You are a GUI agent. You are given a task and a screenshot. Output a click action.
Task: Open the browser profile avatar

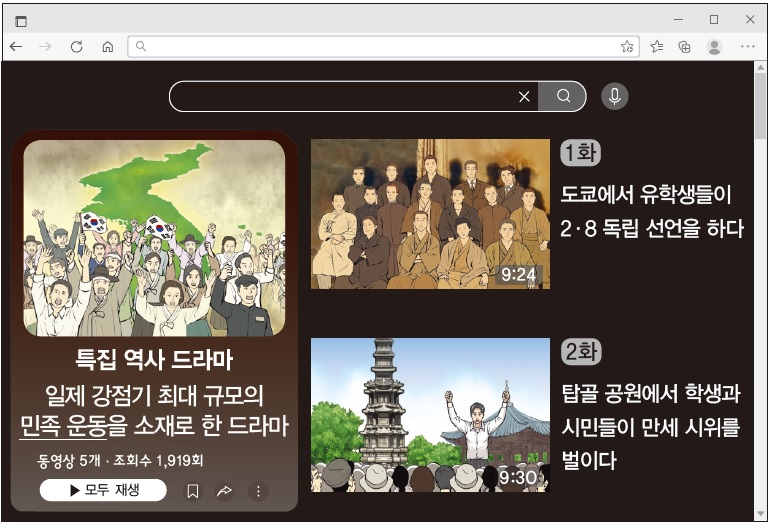[x=714, y=47]
